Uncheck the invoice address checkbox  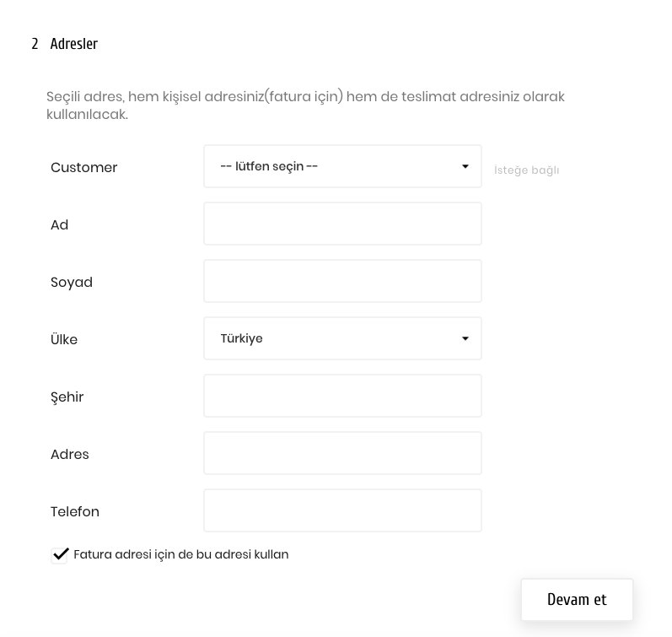(59, 555)
